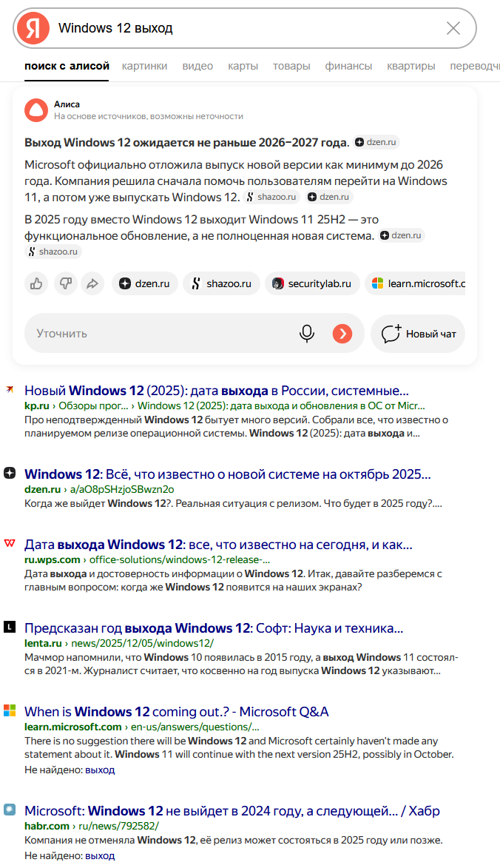Switch to the 'видео' tab
Viewport: 500px width, 868px height.
coord(197,66)
